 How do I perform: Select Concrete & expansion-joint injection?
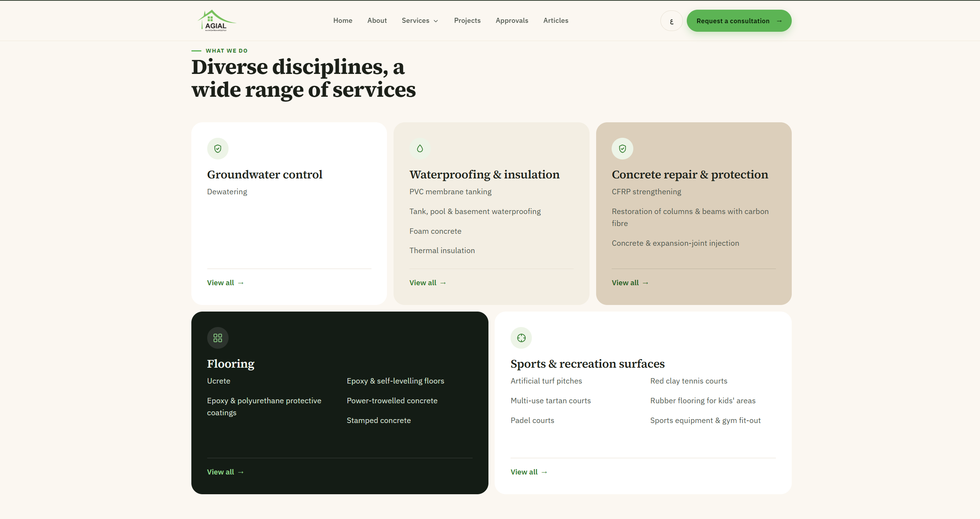[675, 243]
